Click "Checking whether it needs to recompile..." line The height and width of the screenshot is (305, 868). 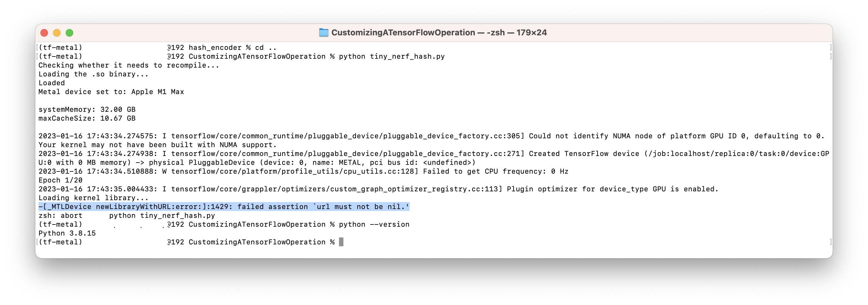[x=129, y=65]
